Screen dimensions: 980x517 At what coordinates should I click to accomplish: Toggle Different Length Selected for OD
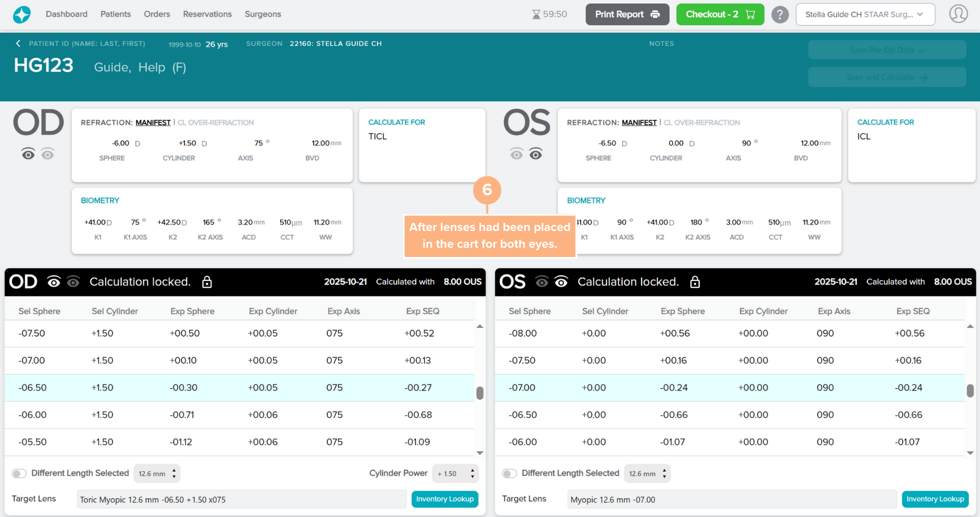19,474
